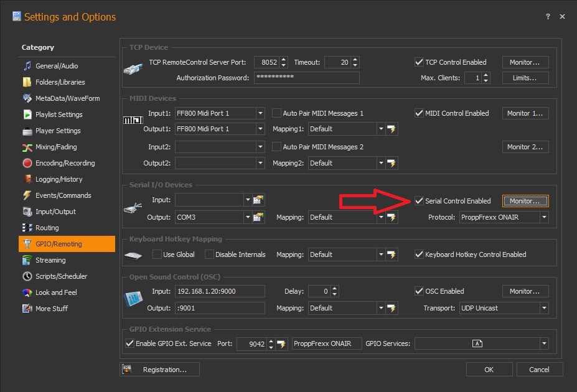577x392 pixels.
Task: Increase the TCP Timeout value with up arrow
Action: pyautogui.click(x=355, y=60)
